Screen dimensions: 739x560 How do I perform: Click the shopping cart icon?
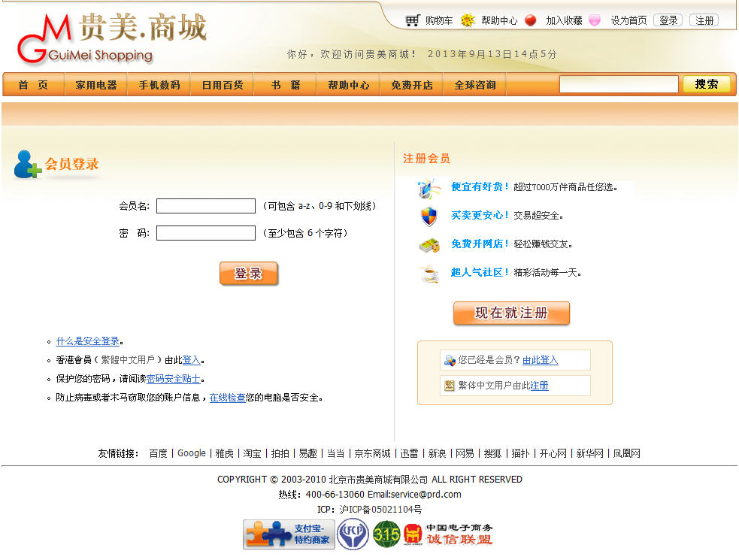click(x=412, y=20)
